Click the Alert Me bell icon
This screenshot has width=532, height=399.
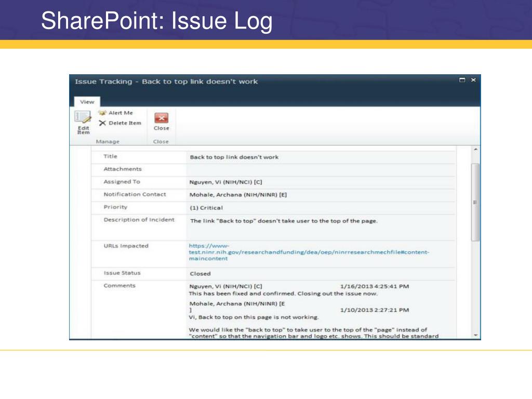(102, 113)
